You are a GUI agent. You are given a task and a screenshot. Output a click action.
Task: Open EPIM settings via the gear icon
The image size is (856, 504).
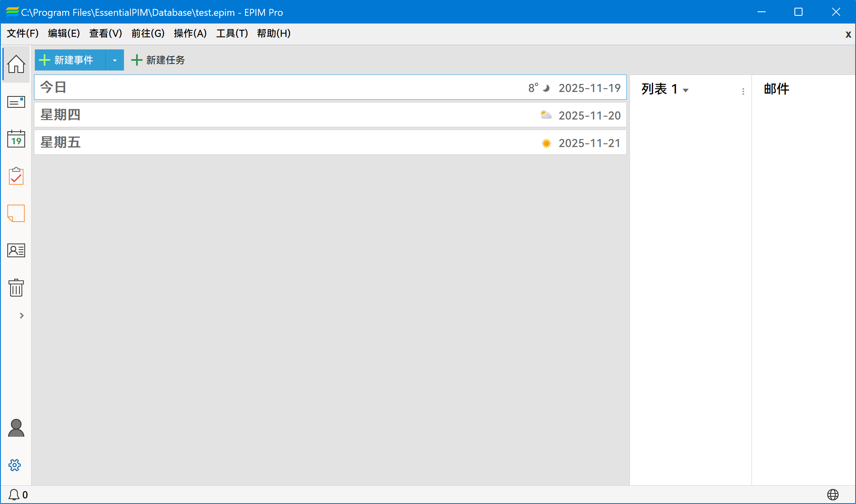pos(15,465)
